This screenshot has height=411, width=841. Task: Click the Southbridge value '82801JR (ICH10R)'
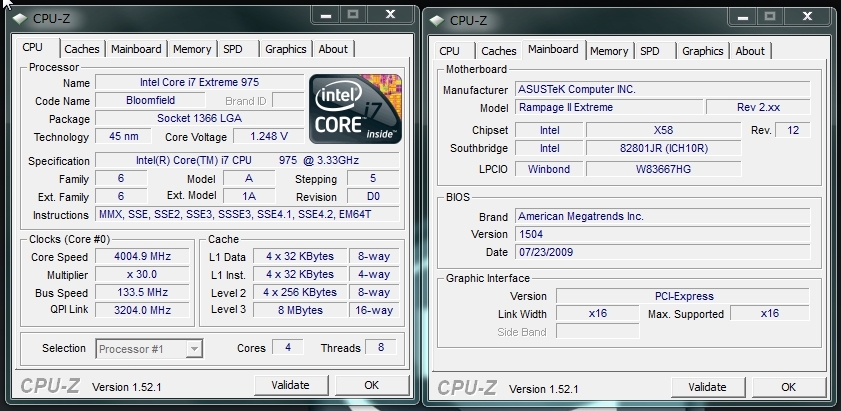[x=663, y=148]
